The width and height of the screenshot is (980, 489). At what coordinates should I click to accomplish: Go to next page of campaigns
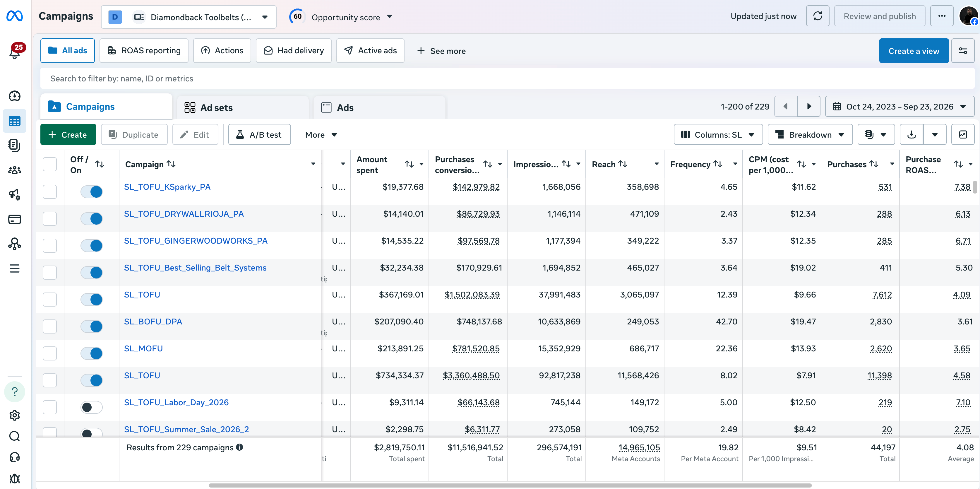coord(809,107)
